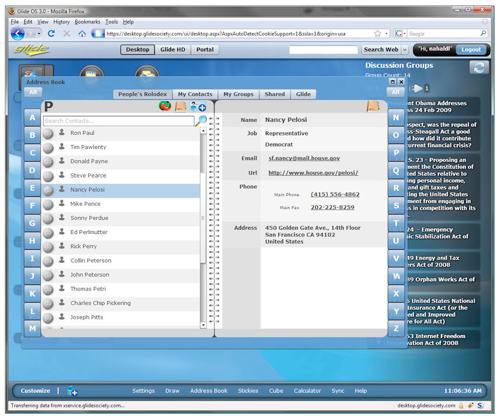Toggle the circle beside Donald Payne

pos(48,162)
